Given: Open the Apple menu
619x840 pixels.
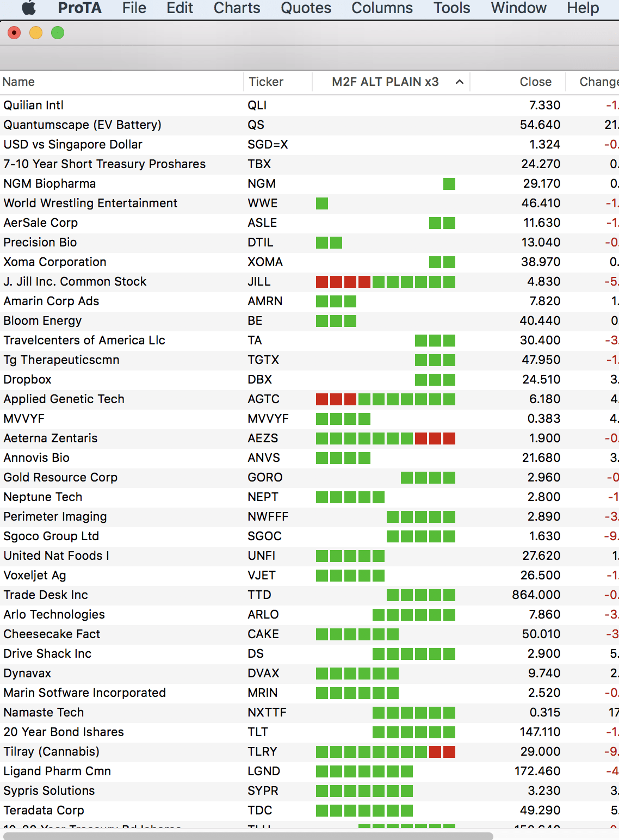Looking at the screenshot, I should pyautogui.click(x=28, y=8).
